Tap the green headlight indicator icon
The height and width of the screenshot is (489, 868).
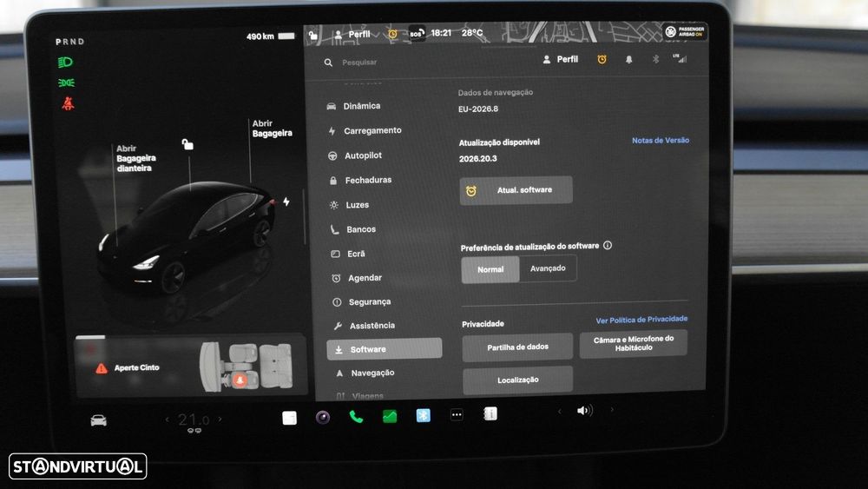(65, 62)
